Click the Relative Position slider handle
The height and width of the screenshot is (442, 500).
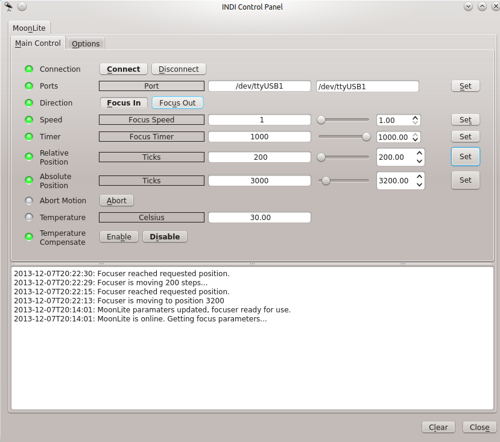(x=321, y=157)
